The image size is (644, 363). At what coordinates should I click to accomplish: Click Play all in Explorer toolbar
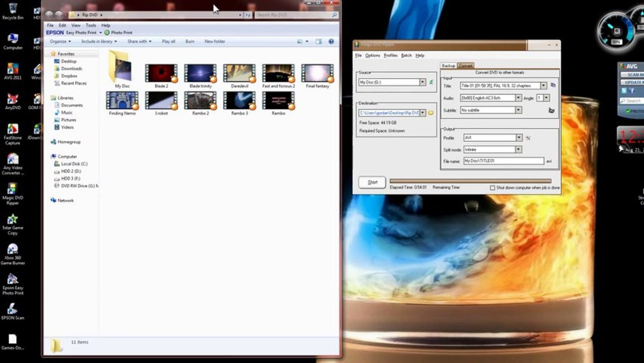tap(169, 41)
